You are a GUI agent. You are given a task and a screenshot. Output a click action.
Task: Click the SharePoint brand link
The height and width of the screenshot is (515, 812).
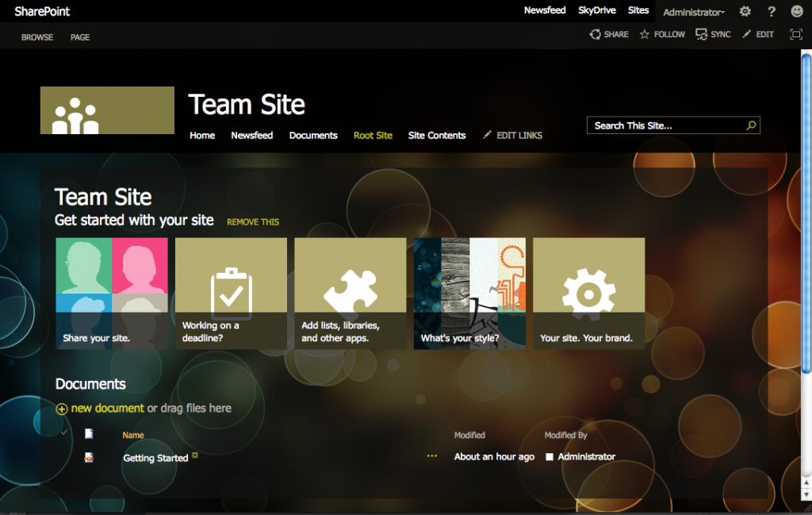(x=42, y=11)
